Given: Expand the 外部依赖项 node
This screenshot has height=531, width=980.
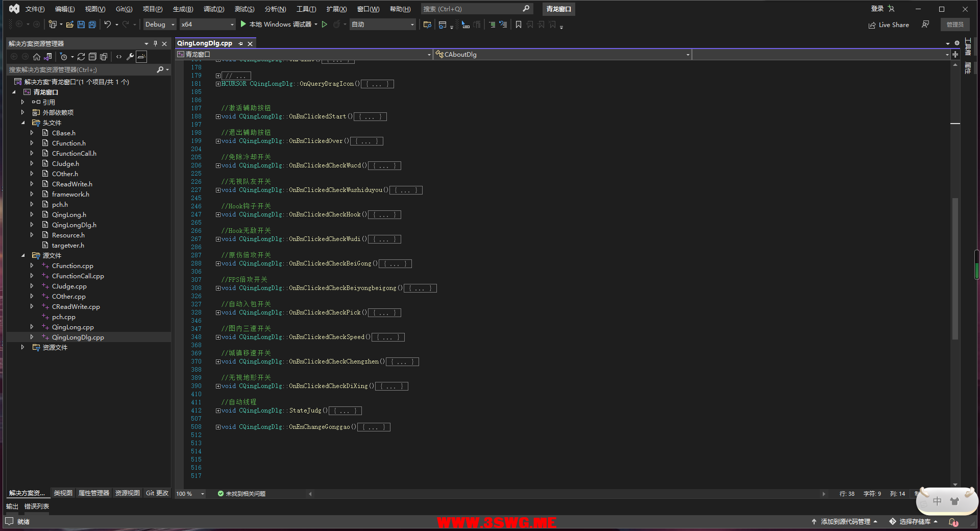Looking at the screenshot, I should (x=22, y=112).
